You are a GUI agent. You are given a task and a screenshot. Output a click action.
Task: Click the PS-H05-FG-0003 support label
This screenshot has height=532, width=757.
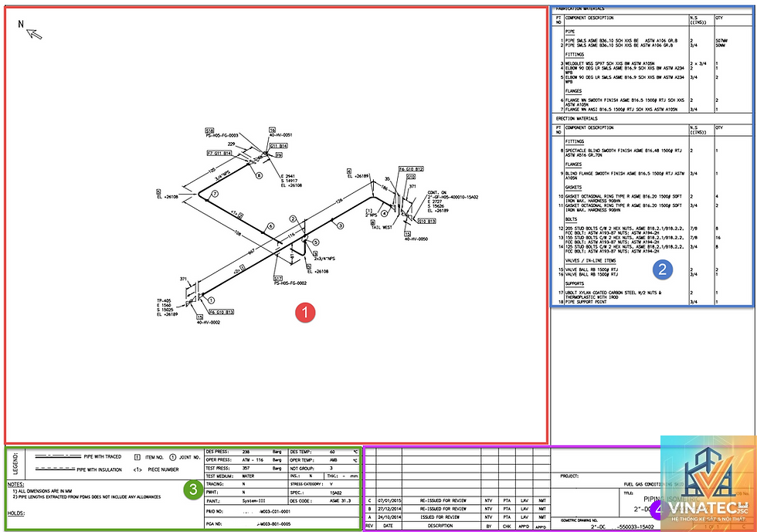tap(222, 135)
